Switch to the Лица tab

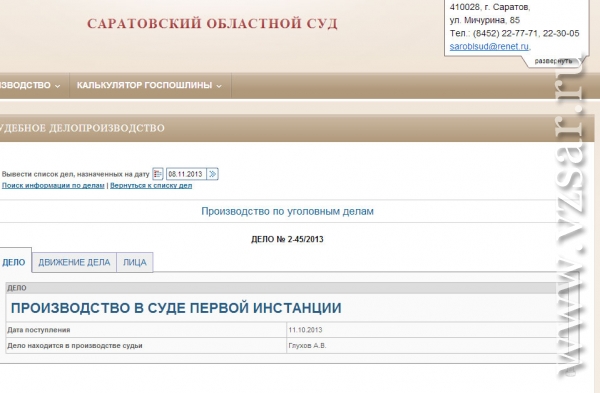point(135,262)
